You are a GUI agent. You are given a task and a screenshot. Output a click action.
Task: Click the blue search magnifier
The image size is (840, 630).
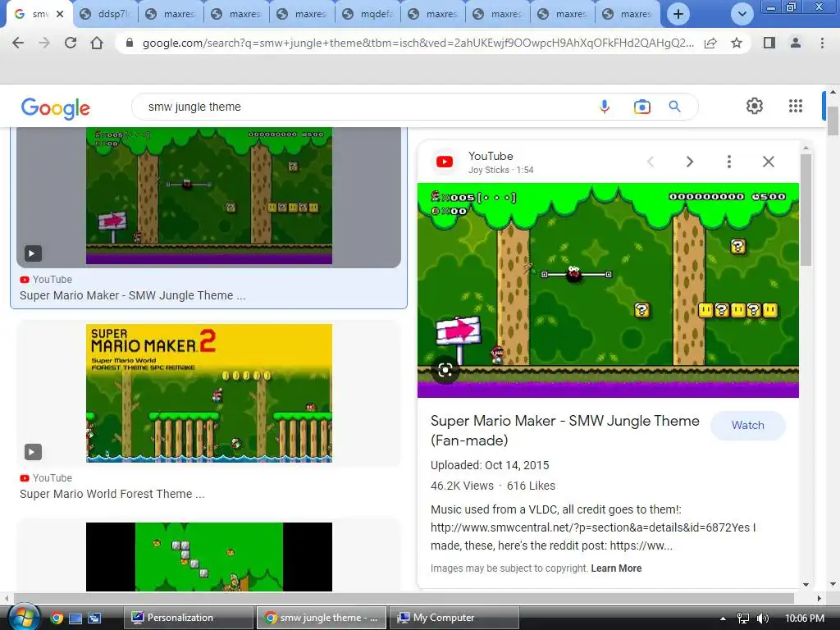point(675,107)
